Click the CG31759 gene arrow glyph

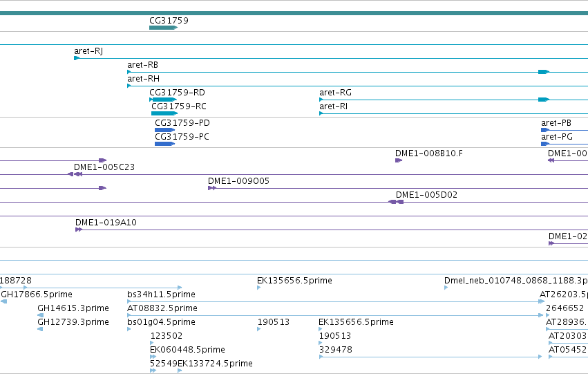coord(163,28)
